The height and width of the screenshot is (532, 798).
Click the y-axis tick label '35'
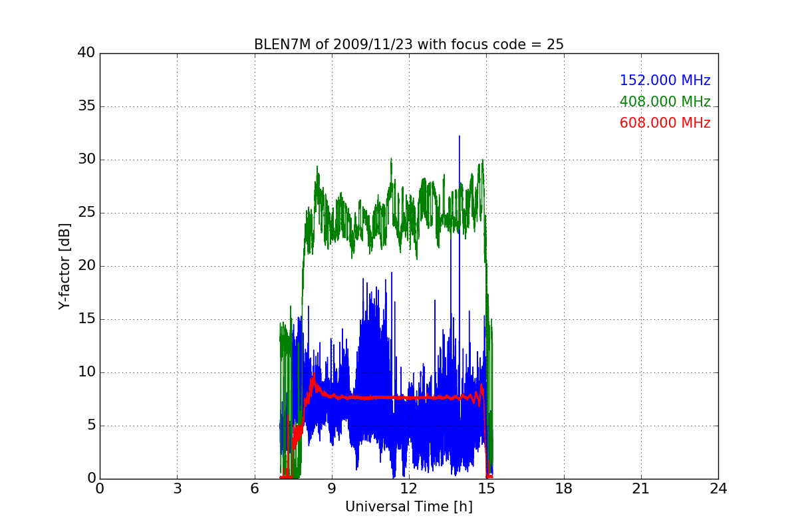pyautogui.click(x=86, y=106)
